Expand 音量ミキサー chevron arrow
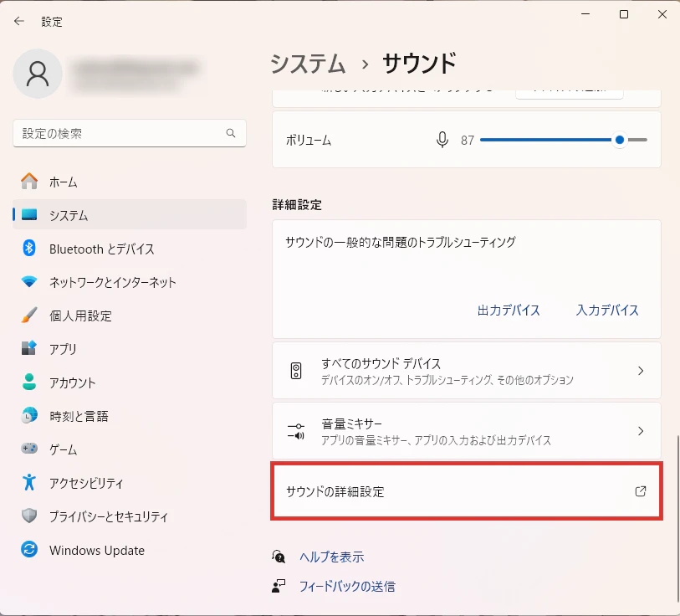 (x=641, y=431)
